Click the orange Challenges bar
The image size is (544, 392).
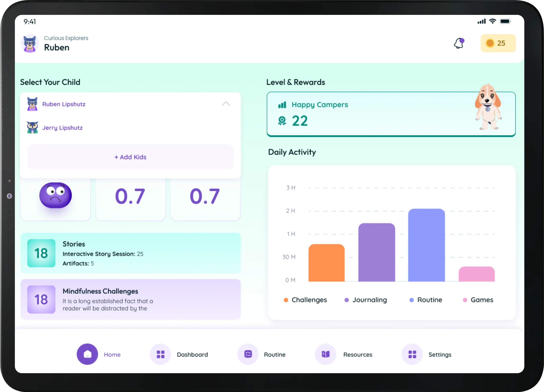click(x=326, y=263)
